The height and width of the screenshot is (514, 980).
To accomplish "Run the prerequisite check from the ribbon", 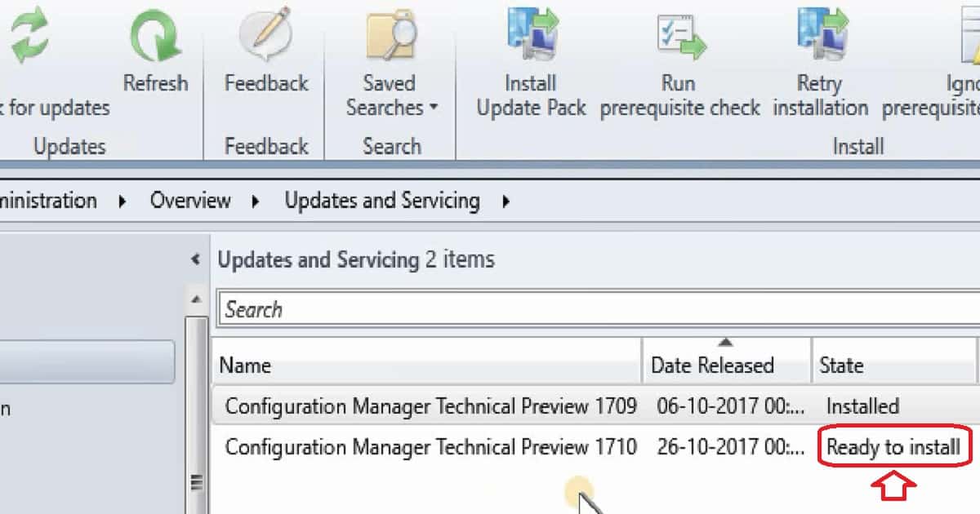I will (x=679, y=64).
